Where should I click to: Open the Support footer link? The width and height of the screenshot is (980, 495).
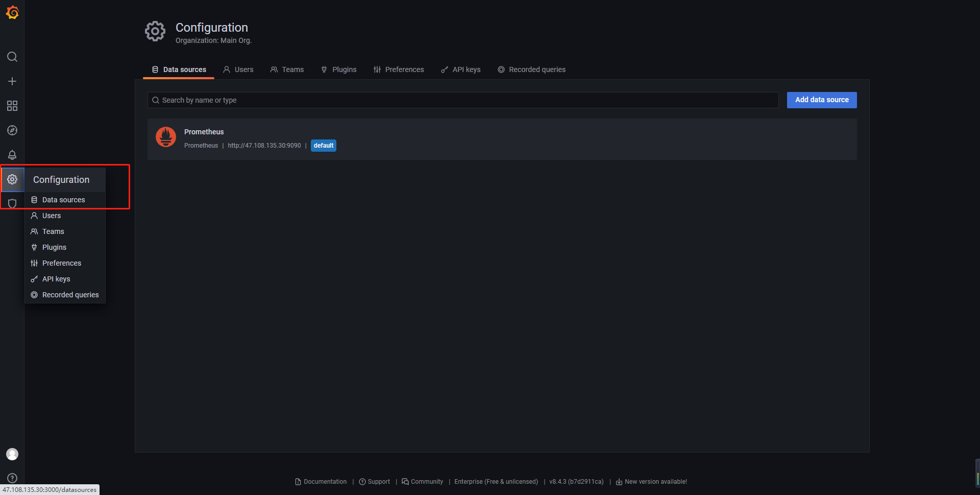375,482
